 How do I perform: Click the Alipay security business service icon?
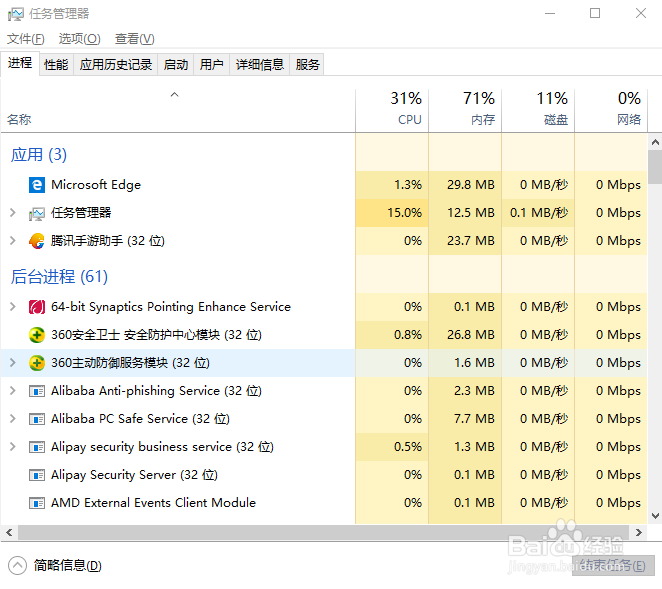[x=37, y=447]
